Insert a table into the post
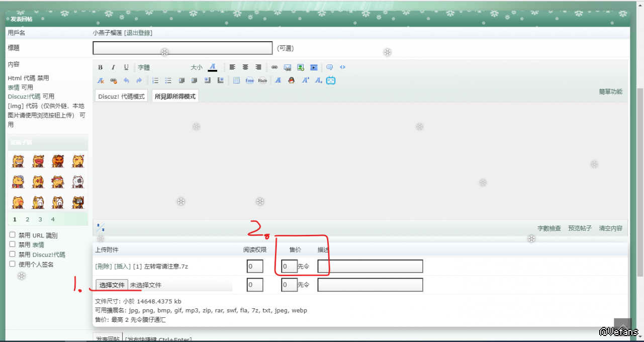Screen dimensions: 644x342 pos(236,80)
